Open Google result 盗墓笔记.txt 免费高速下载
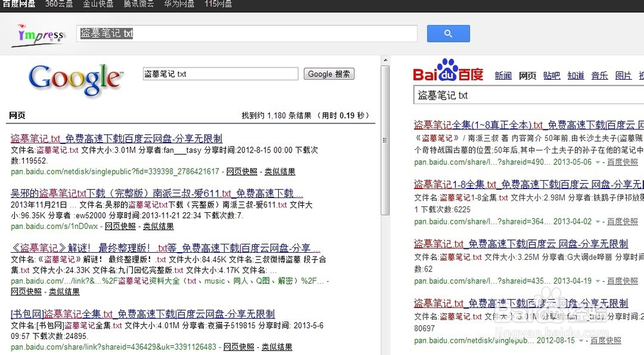Viewport: 644px width, 355px height. (117, 138)
